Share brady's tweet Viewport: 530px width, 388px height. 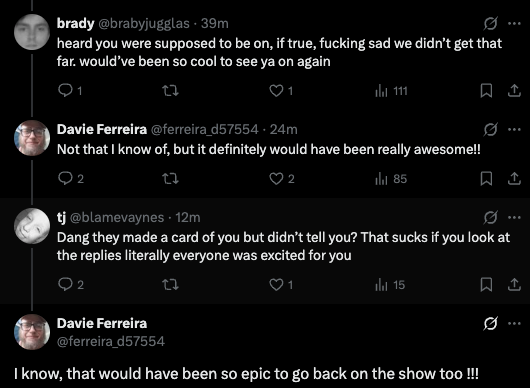tap(514, 91)
